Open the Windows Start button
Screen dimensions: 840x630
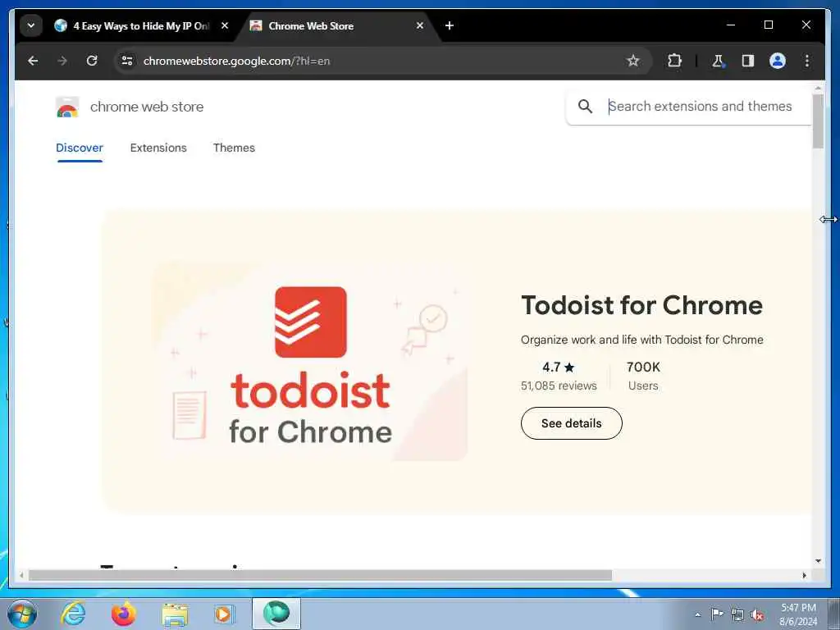click(22, 614)
